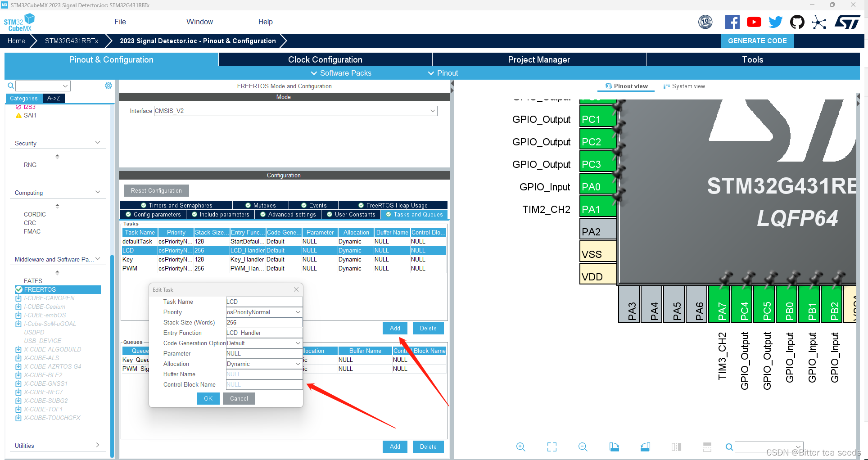Select the green PC1 pin

click(598, 116)
